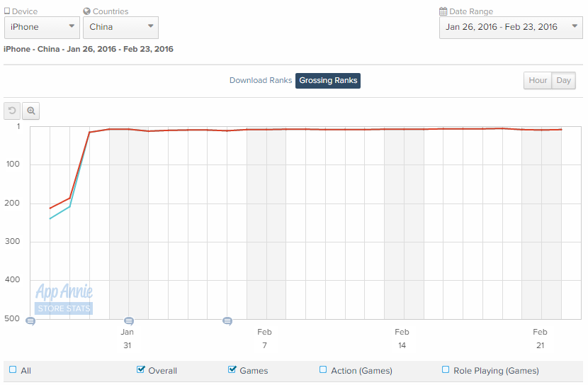Open the comment bubble at chart start
588x385 pixels.
pyautogui.click(x=30, y=321)
